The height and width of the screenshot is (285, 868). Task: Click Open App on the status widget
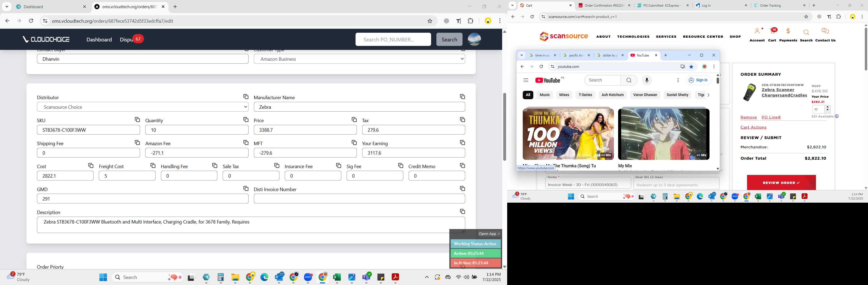tap(489, 234)
